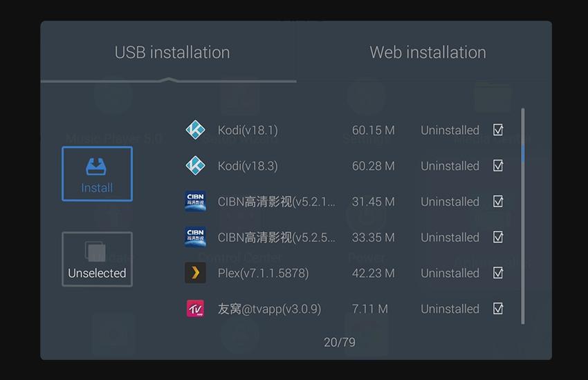Select the CIBN高清影视 33.35 M size entry
The width and height of the screenshot is (588, 380).
[373, 237]
